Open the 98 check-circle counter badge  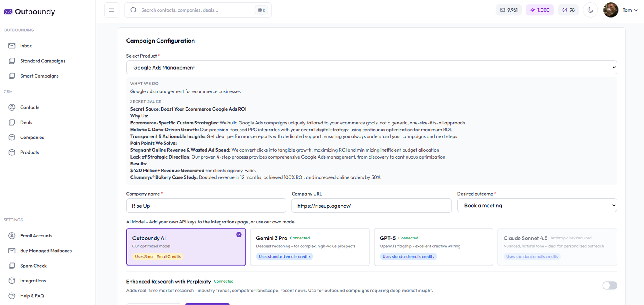pyautogui.click(x=568, y=10)
